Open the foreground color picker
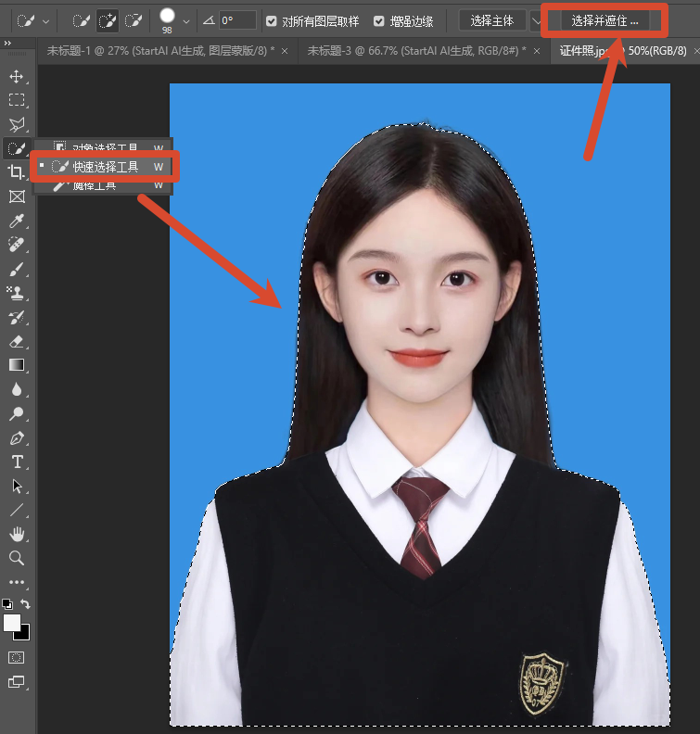Screen dimensions: 700x734 [x=11, y=623]
